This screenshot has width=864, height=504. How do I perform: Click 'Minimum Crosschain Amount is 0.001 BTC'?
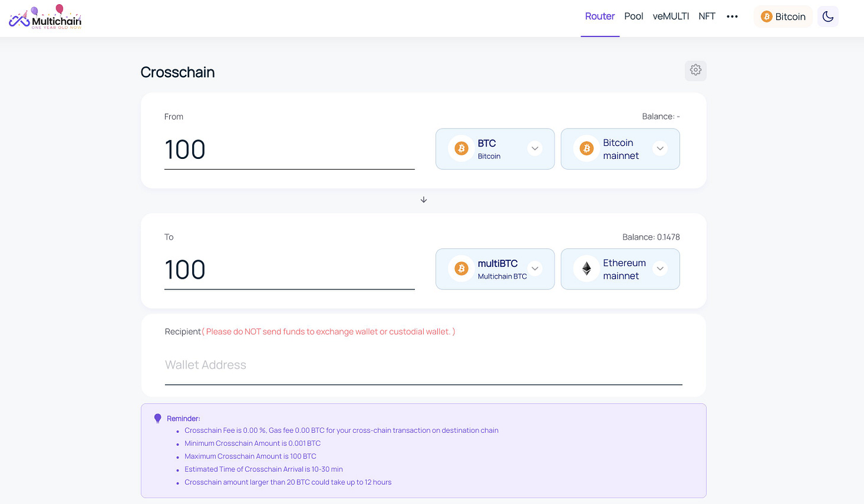252,444
